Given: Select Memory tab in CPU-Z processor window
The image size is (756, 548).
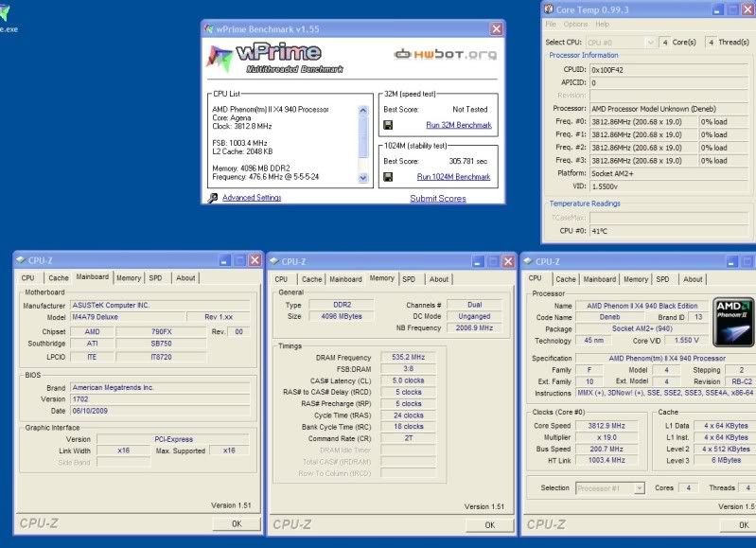Looking at the screenshot, I should pos(636,279).
